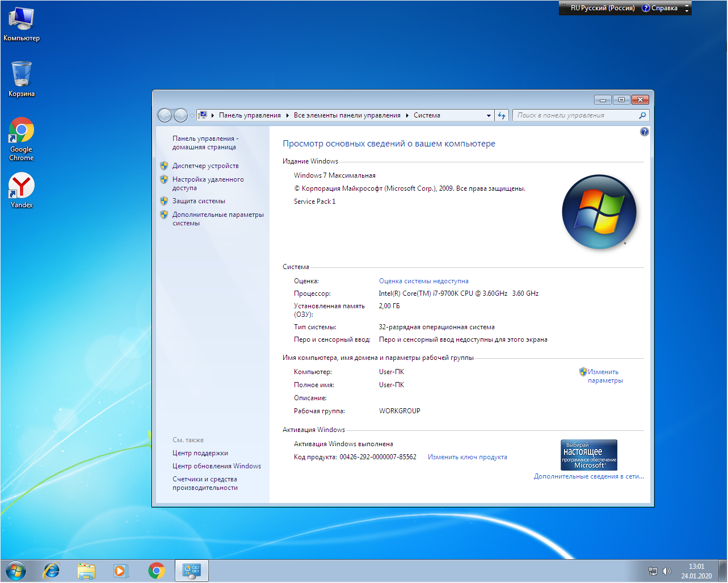Image resolution: width=728 pixels, height=583 pixels.
Task: Open the Компьютер desktop icon
Action: point(21,24)
